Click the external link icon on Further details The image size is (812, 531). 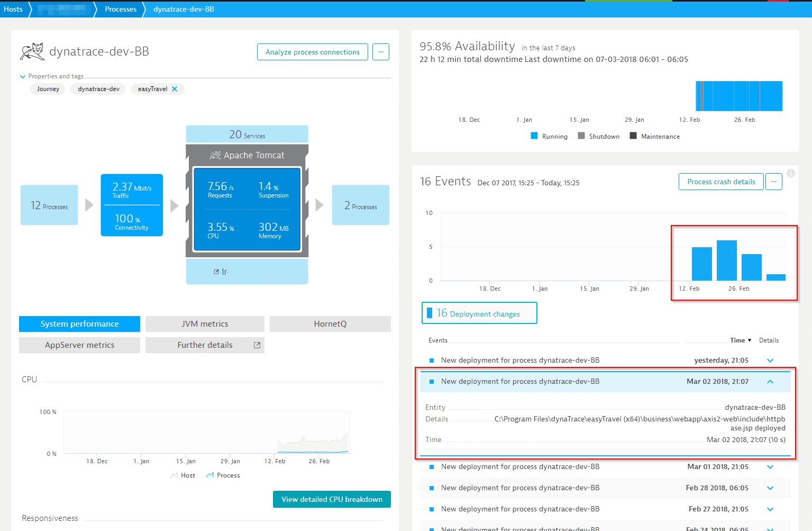point(257,345)
